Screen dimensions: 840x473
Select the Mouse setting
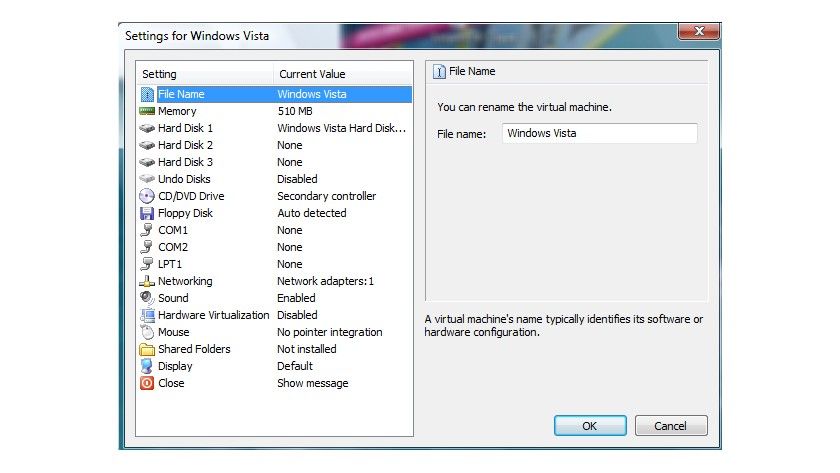click(x=174, y=332)
